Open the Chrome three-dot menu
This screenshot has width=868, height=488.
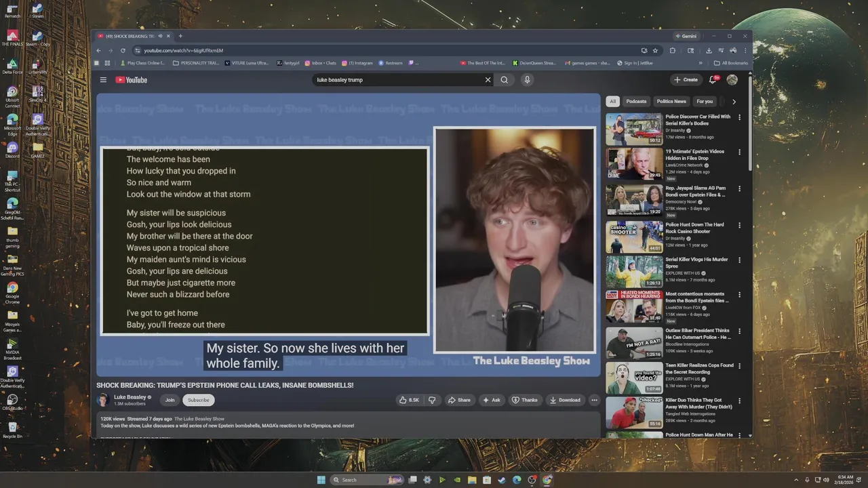pos(745,50)
